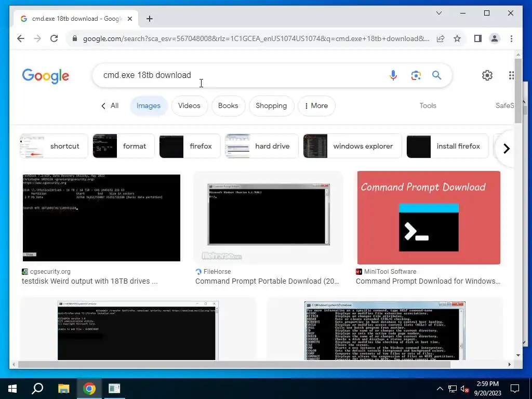Filter images by the 'firefox' chip

pyautogui.click(x=190, y=146)
